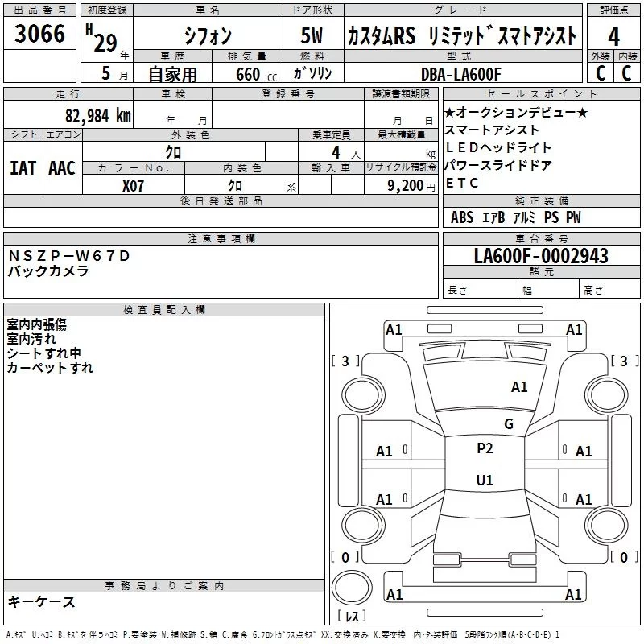Click the キーケース note in office section
Image resolution: width=644 pixels, height=644 pixels.
click(42, 602)
